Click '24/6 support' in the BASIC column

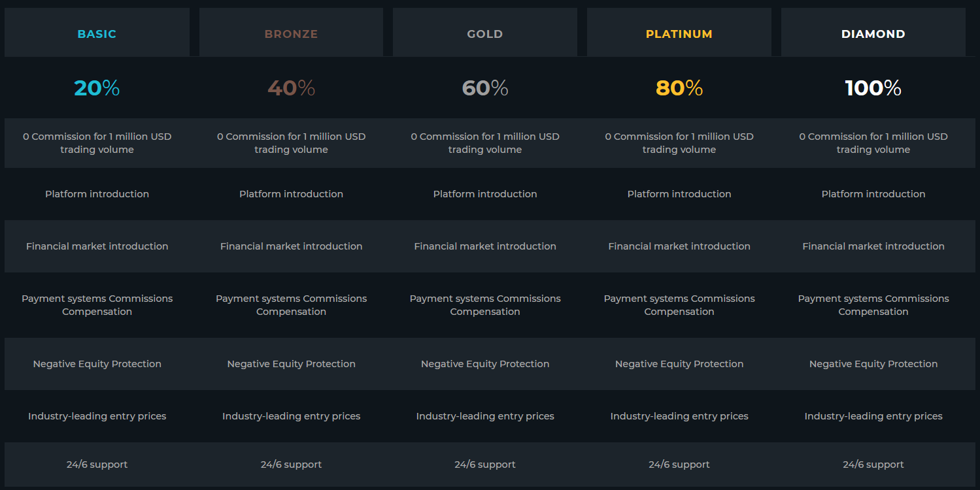pyautogui.click(x=97, y=465)
